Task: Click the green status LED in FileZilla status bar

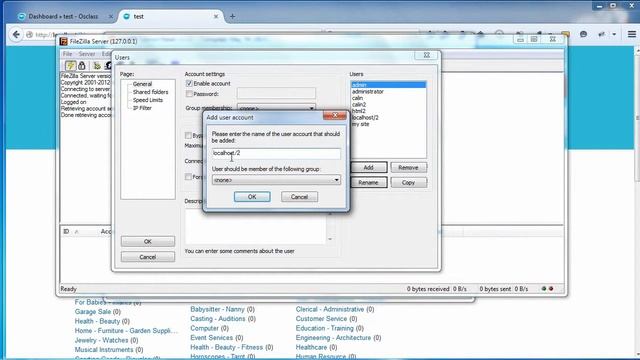Action: [x=543, y=289]
